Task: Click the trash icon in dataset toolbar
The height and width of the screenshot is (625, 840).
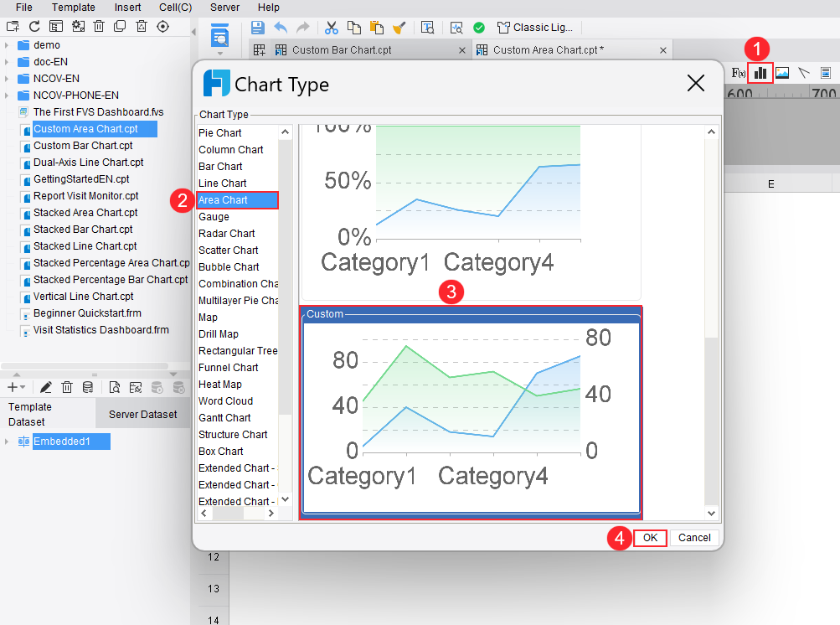Action: [x=67, y=387]
